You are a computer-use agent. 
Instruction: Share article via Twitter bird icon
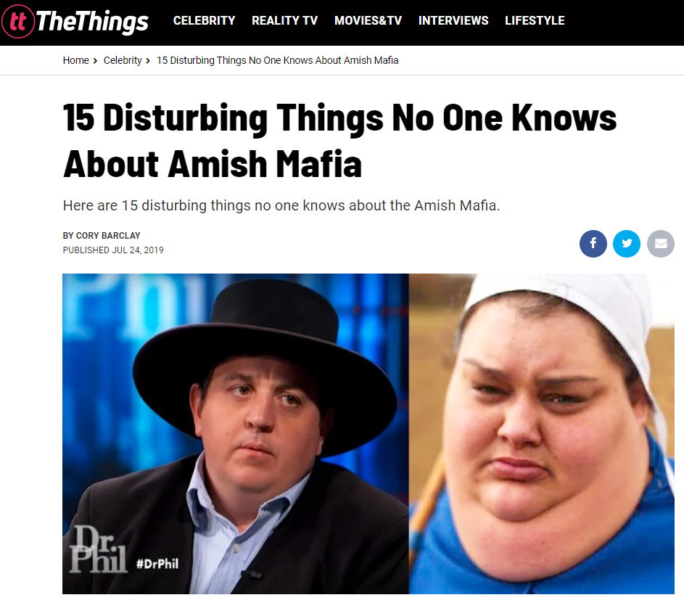[x=627, y=244]
